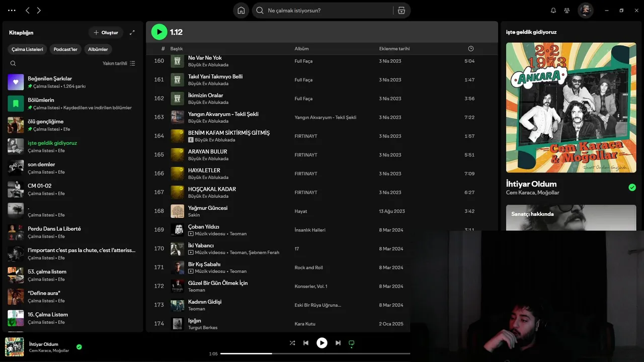
Task: Select Yangın Akvaryum - Tekli Şekli track title
Action: coord(223,114)
